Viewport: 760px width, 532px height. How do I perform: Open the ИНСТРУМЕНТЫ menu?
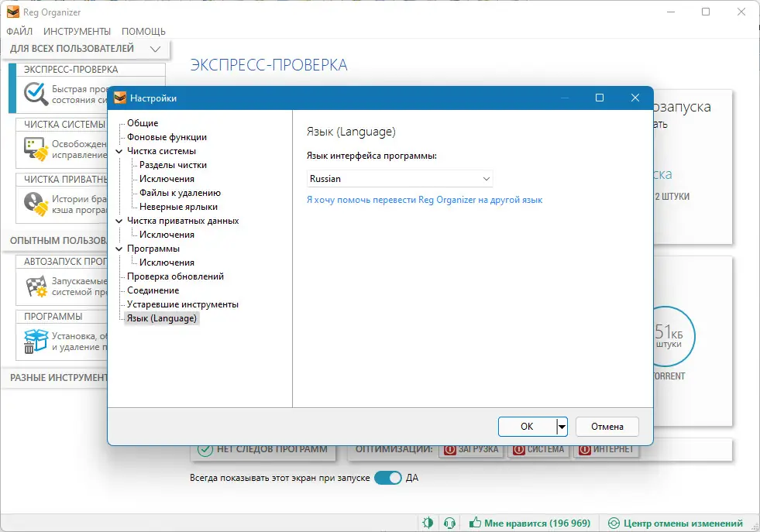(x=77, y=32)
